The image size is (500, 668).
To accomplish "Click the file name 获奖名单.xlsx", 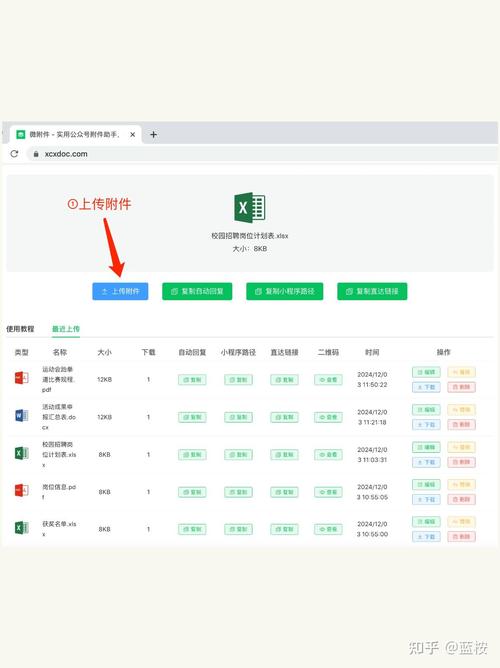I will (x=59, y=529).
